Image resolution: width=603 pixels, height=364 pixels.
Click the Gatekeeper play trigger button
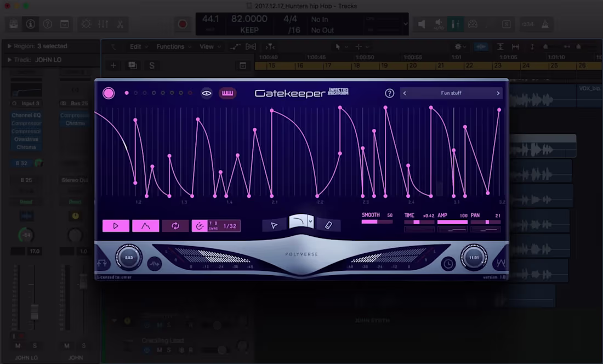pos(116,226)
